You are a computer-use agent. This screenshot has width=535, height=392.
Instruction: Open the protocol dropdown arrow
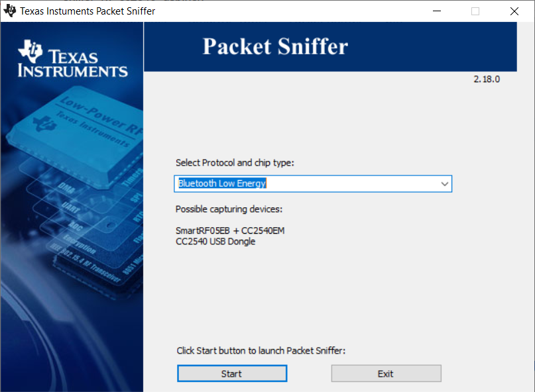coord(444,184)
